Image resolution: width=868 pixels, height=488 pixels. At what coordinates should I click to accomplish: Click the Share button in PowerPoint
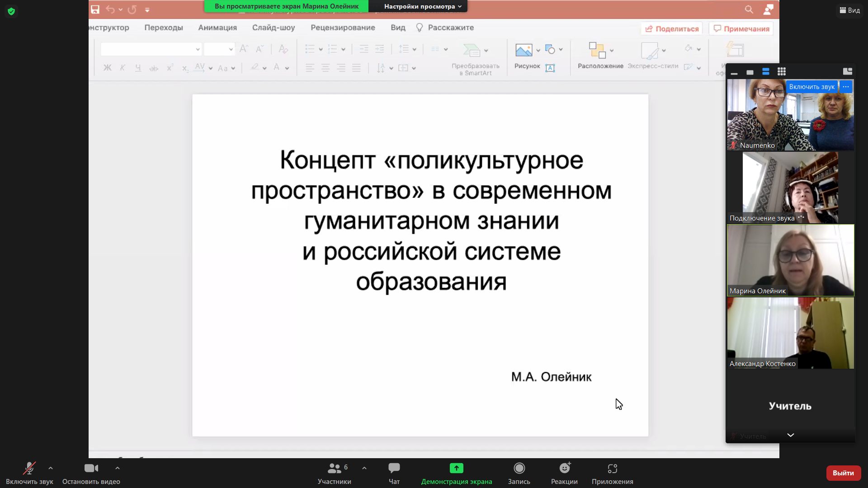pos(671,28)
